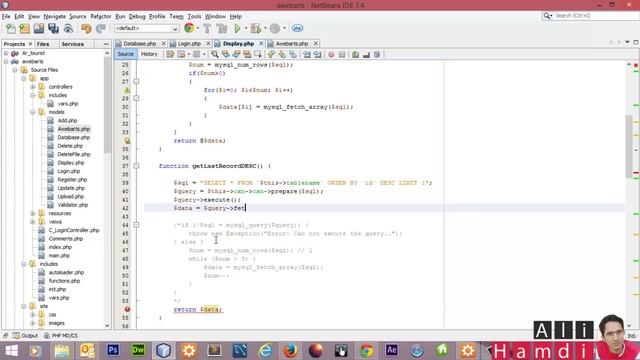Run the project with green play icon
640x360 pixels.
[x=237, y=29]
